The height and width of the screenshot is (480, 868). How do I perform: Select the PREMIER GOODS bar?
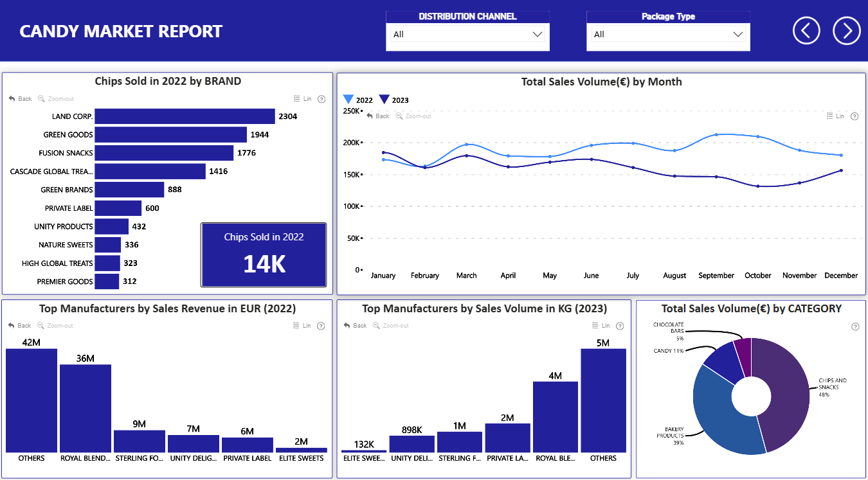coord(107,281)
